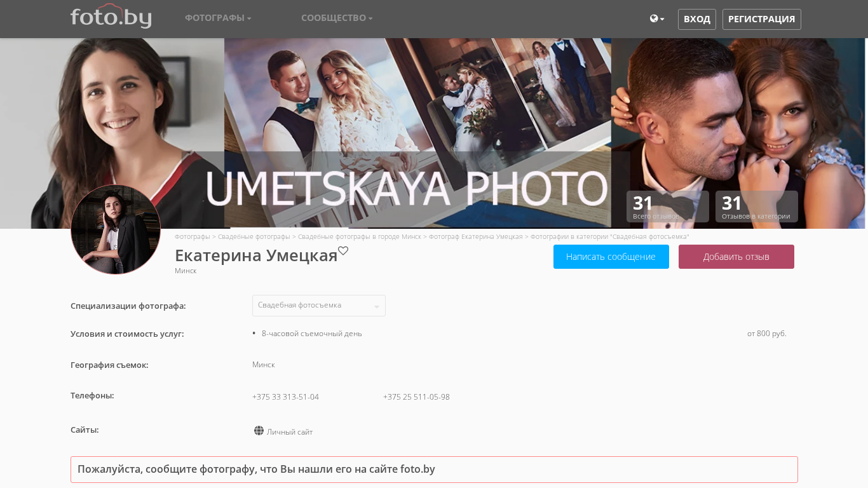Click the Телефоны label
868x488 pixels.
tap(92, 396)
